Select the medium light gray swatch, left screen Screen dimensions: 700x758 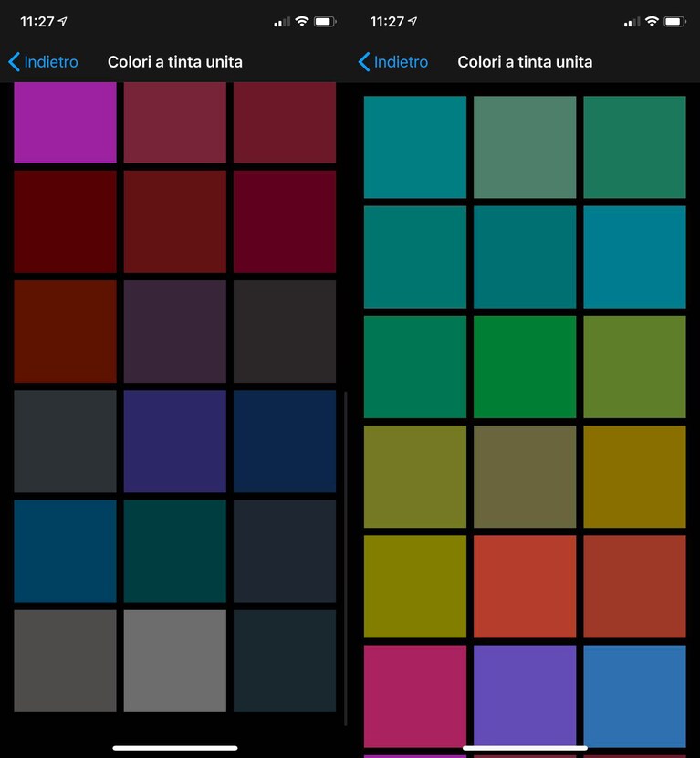[x=175, y=661]
